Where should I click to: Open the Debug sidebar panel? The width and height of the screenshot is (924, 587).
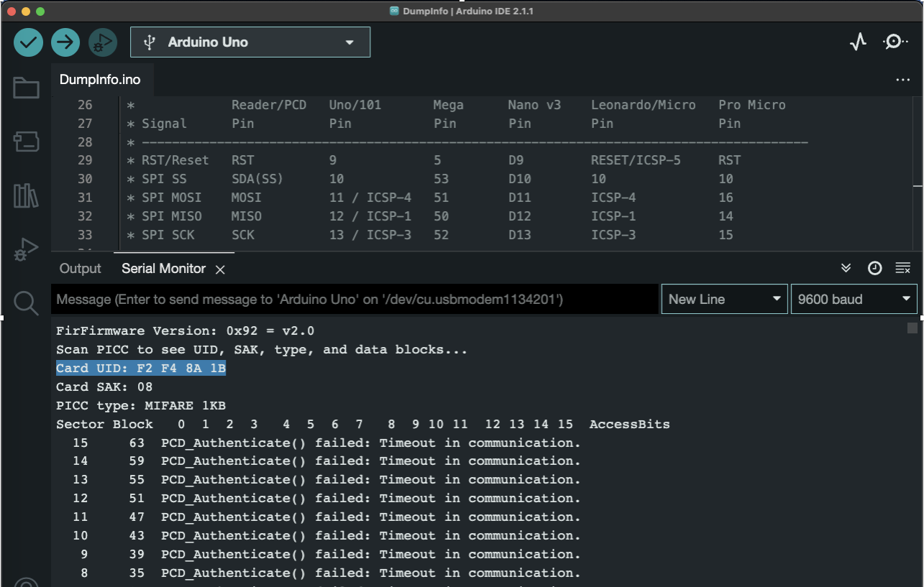click(x=26, y=250)
